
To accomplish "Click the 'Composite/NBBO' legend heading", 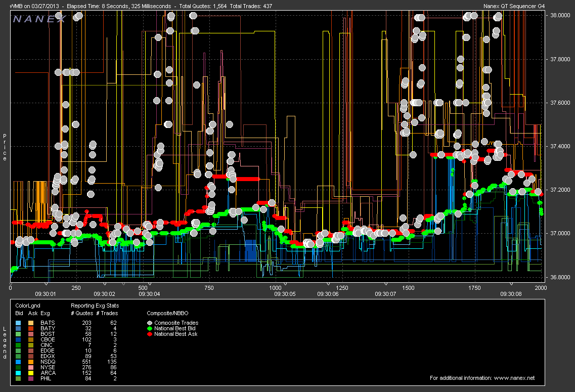I will tap(167, 313).
